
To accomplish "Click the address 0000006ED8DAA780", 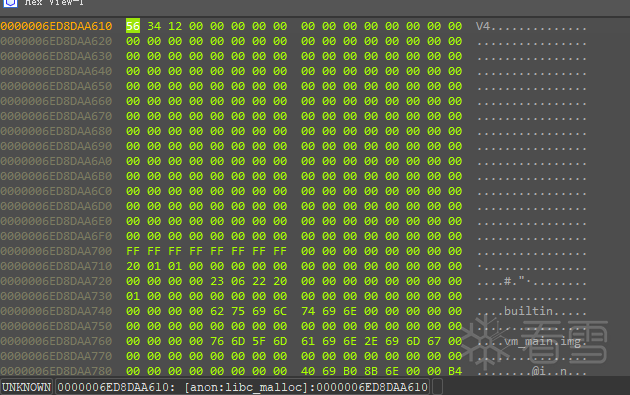I will point(56,371).
